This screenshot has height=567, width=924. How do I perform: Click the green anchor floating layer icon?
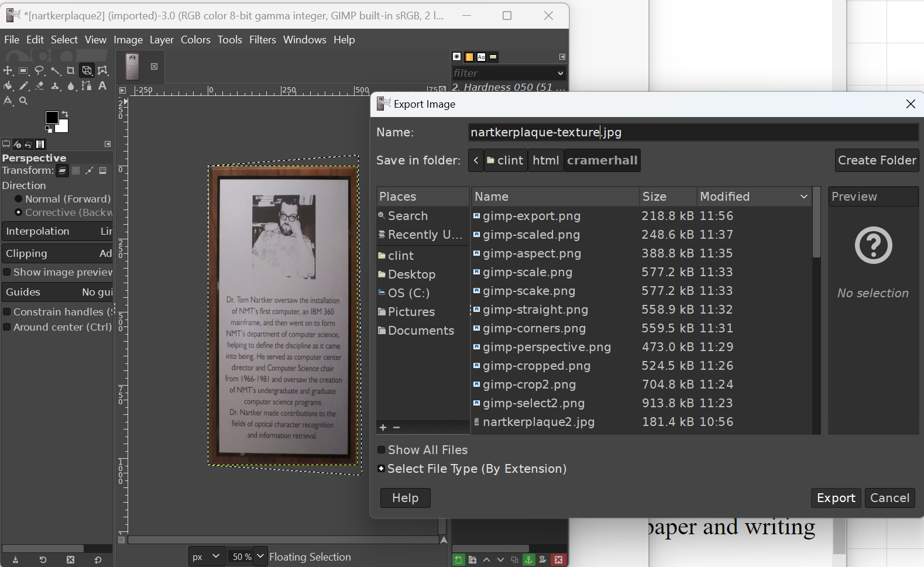(x=528, y=560)
